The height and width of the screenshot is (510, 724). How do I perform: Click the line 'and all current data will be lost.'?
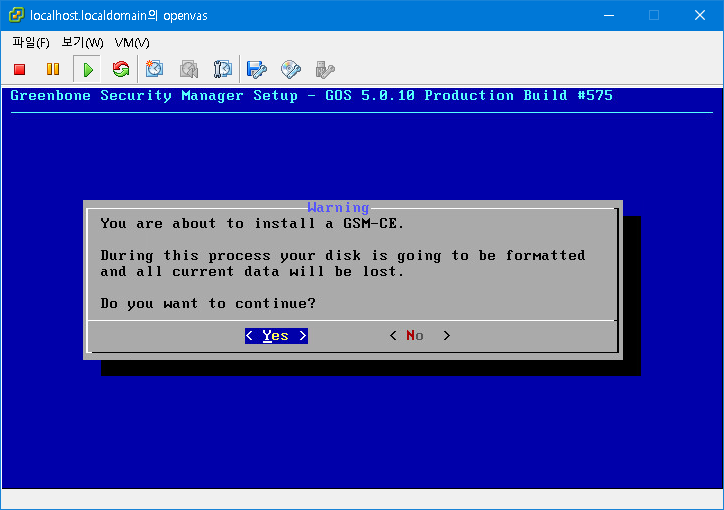[x=252, y=272]
